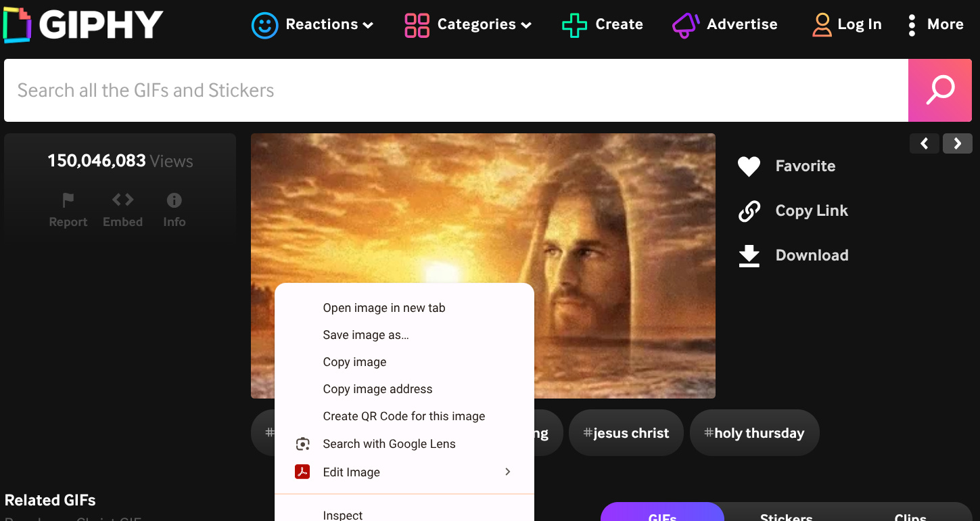The image size is (980, 521).
Task: Expand the Edit Image submenu arrow
Action: pyautogui.click(x=508, y=472)
